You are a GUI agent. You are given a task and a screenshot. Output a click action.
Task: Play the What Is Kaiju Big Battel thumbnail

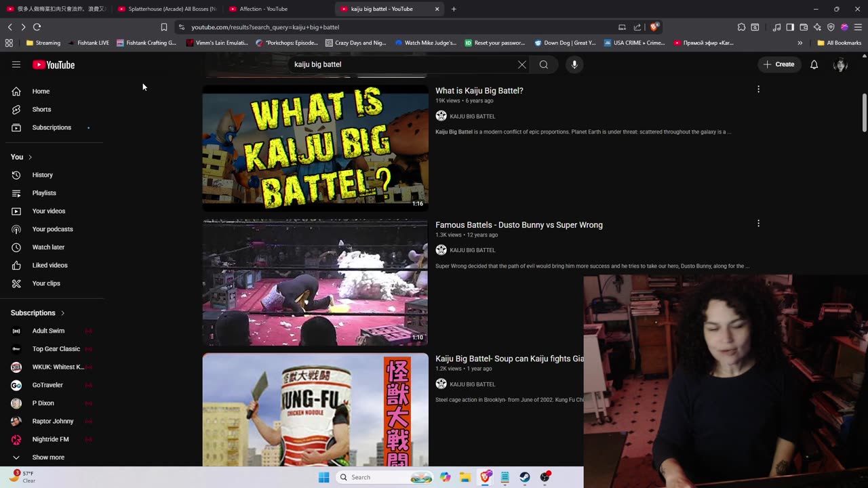point(315,148)
